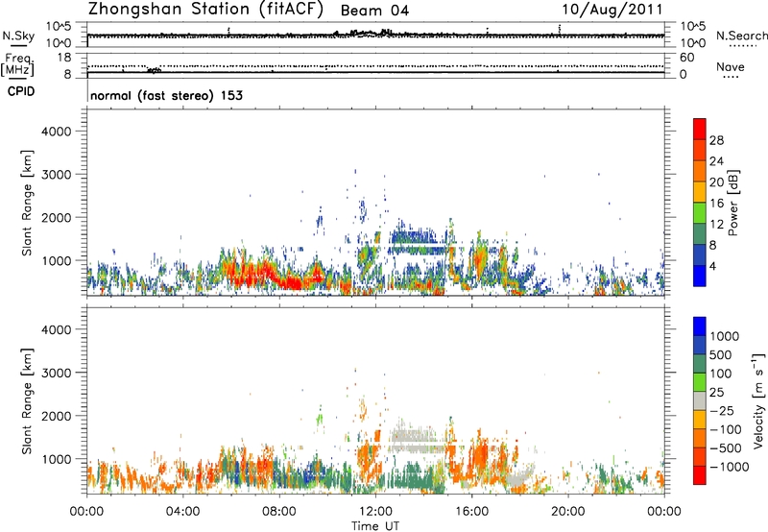
Task: Select the 16:00 time tick label
Action: point(471,512)
